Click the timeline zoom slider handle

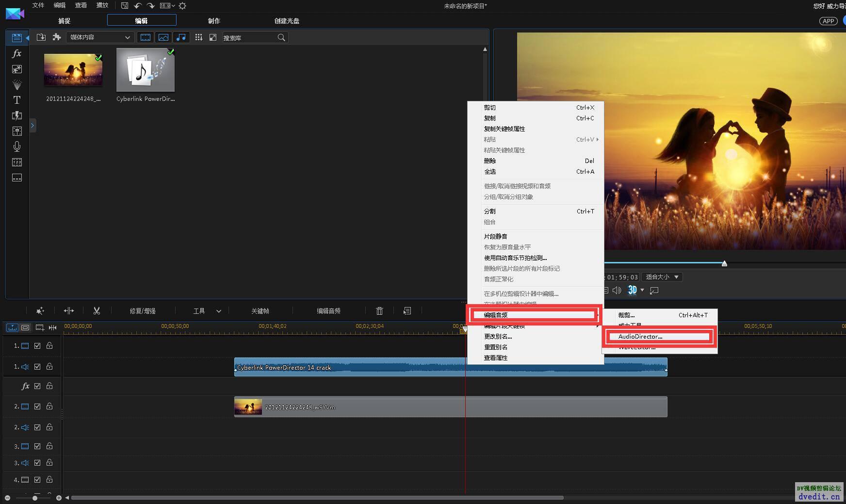coord(35,498)
